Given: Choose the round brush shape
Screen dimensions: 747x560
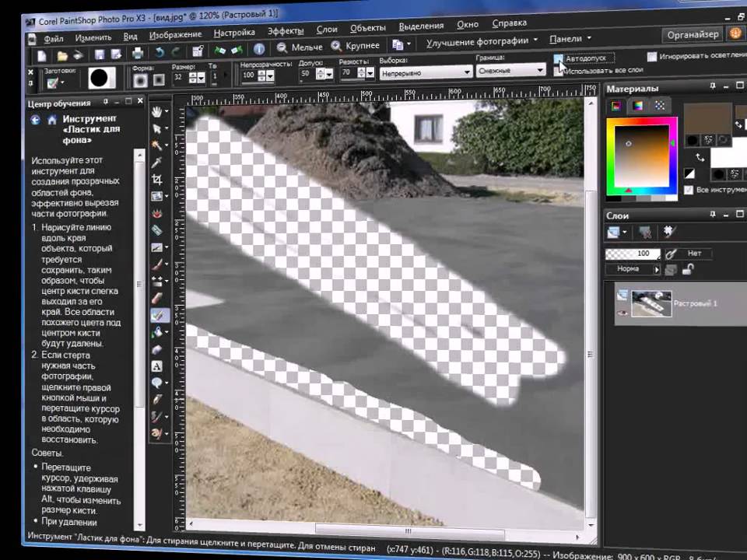Looking at the screenshot, I should (140, 80).
